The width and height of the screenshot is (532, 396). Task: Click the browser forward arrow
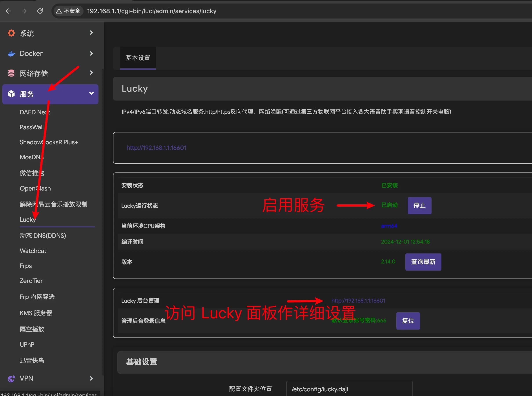[24, 11]
